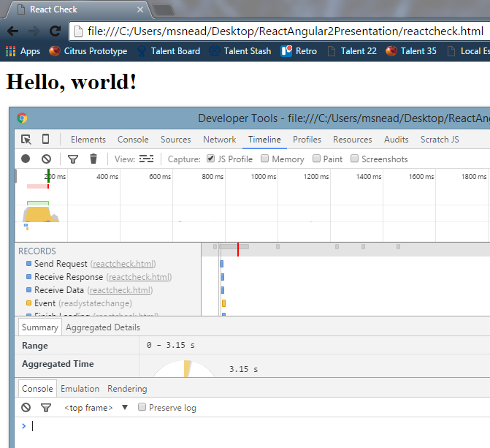Switch to the Audits panel
This screenshot has height=448, width=490.
click(x=397, y=140)
